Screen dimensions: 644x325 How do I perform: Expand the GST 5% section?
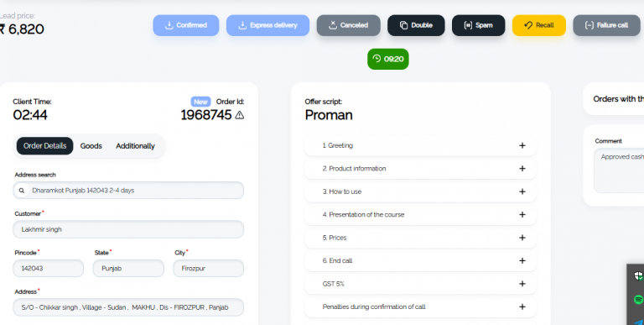(x=421, y=284)
